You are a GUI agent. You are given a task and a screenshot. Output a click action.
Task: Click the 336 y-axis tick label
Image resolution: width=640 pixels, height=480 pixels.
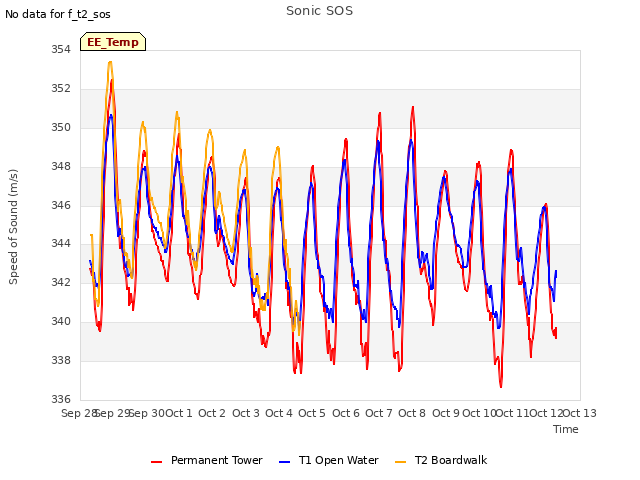[x=61, y=399]
